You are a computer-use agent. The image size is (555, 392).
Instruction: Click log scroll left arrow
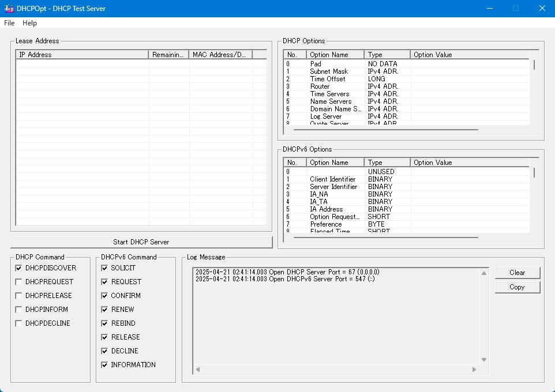coord(198,370)
